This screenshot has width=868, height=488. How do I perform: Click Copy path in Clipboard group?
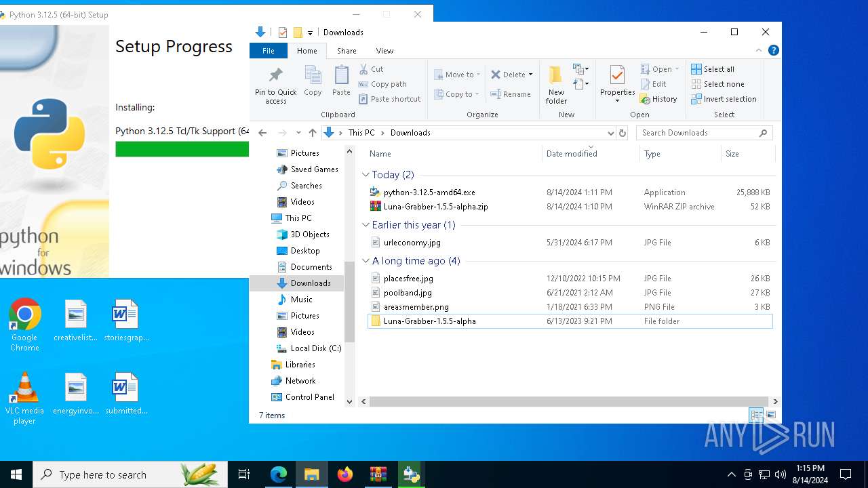click(383, 84)
